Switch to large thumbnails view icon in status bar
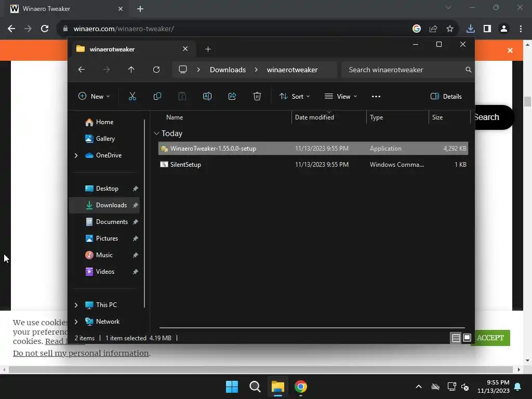Viewport: 532px width, 399px height. pyautogui.click(x=467, y=338)
